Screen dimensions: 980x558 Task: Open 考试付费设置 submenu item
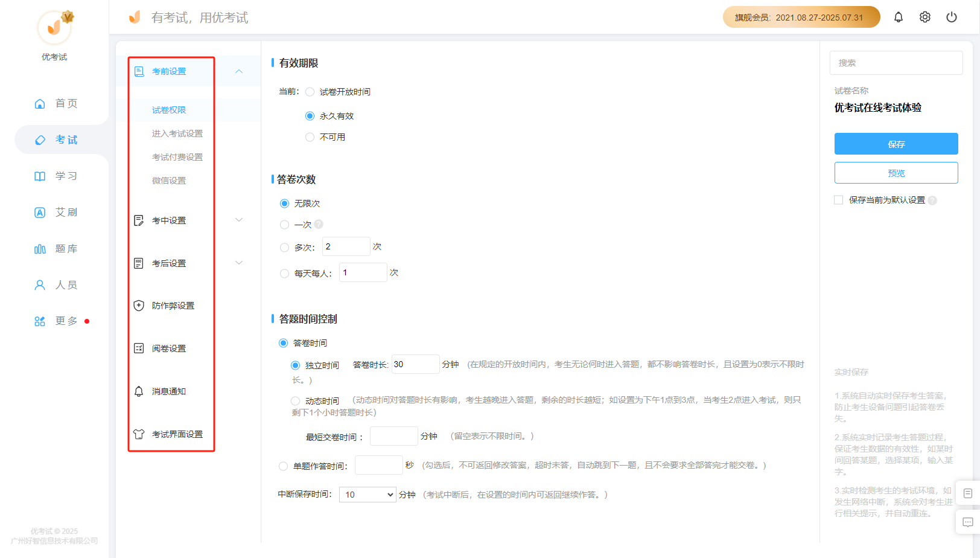tap(177, 157)
